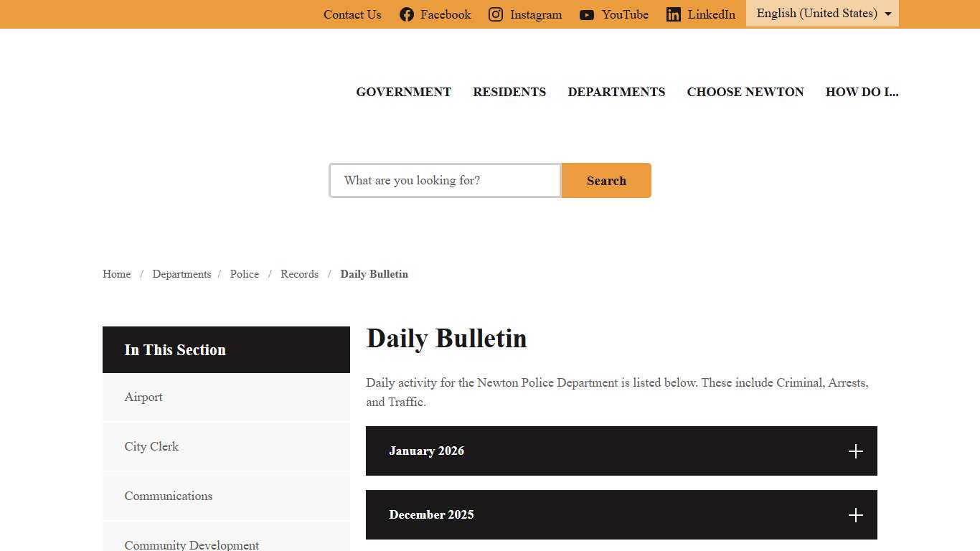Click the plus icon for January 2026
The width and height of the screenshot is (980, 551).
click(855, 451)
